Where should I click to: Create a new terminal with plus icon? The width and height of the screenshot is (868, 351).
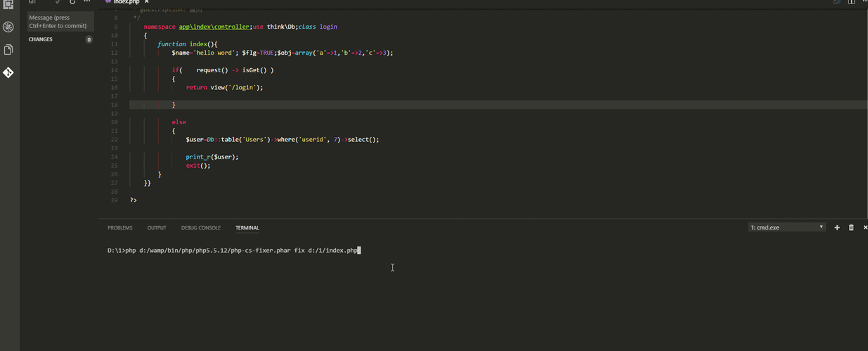pos(836,227)
